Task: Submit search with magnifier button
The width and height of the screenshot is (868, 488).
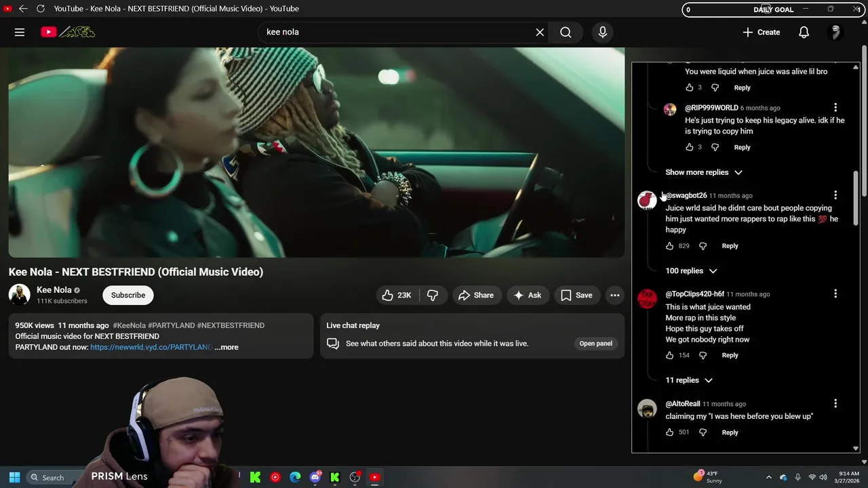Action: click(566, 32)
